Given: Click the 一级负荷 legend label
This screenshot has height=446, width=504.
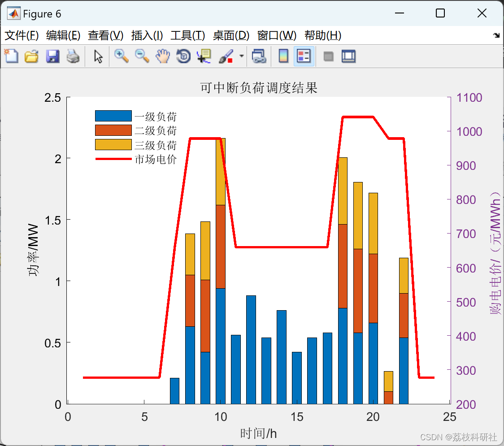Looking at the screenshot, I should (156, 117).
